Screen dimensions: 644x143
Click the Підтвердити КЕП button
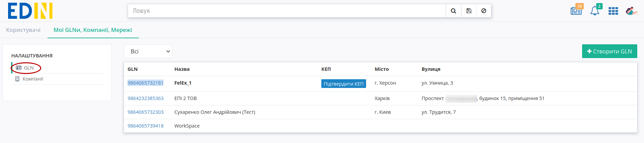pos(344,84)
